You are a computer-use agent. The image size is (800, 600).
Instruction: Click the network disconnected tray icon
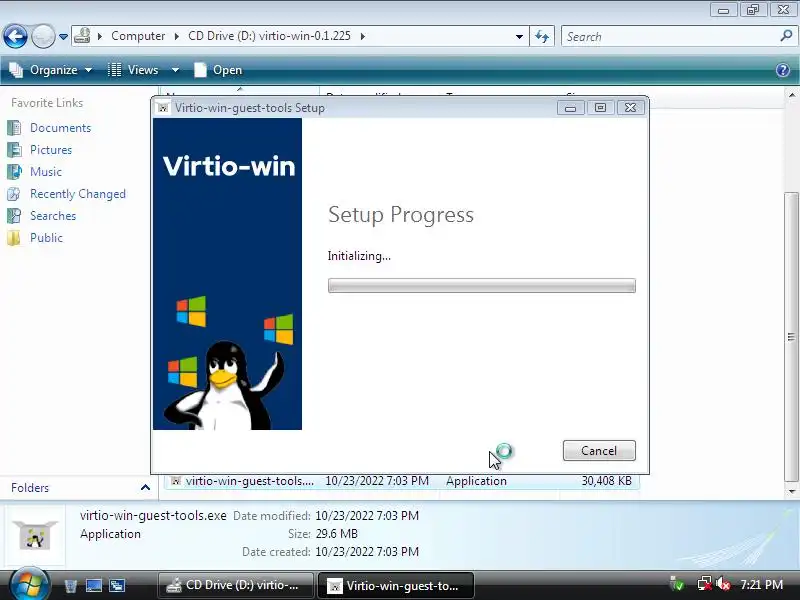705,584
